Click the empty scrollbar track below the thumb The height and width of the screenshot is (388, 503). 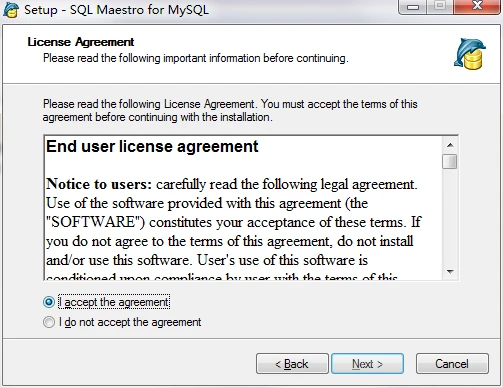(450, 217)
